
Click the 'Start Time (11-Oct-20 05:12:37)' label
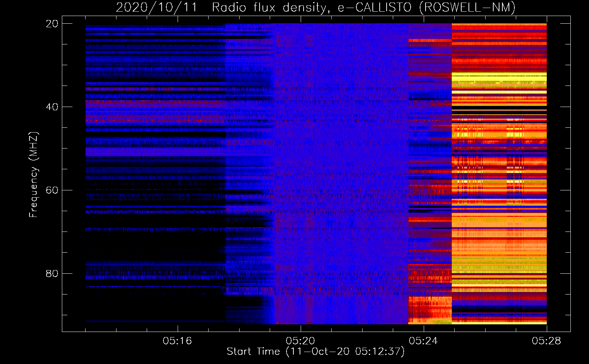coord(316,352)
